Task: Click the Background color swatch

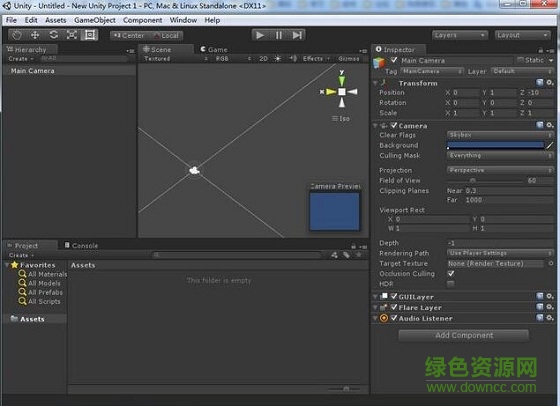Action: [496, 145]
